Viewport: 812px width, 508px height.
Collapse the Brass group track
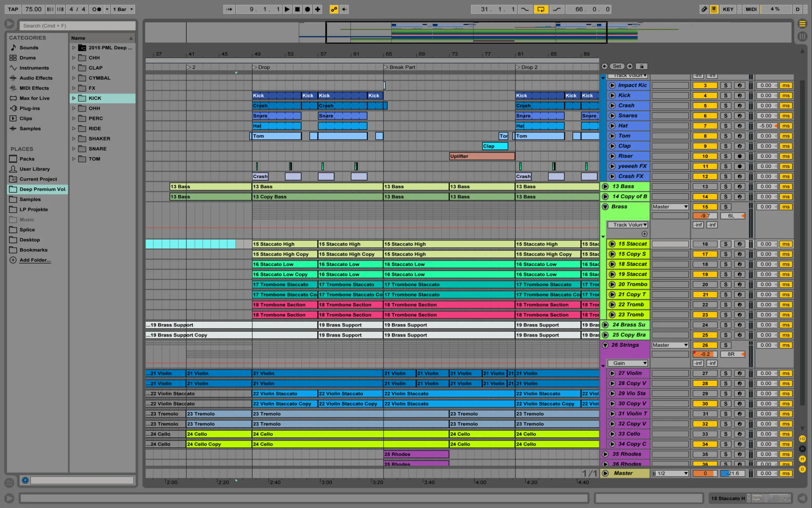point(605,207)
